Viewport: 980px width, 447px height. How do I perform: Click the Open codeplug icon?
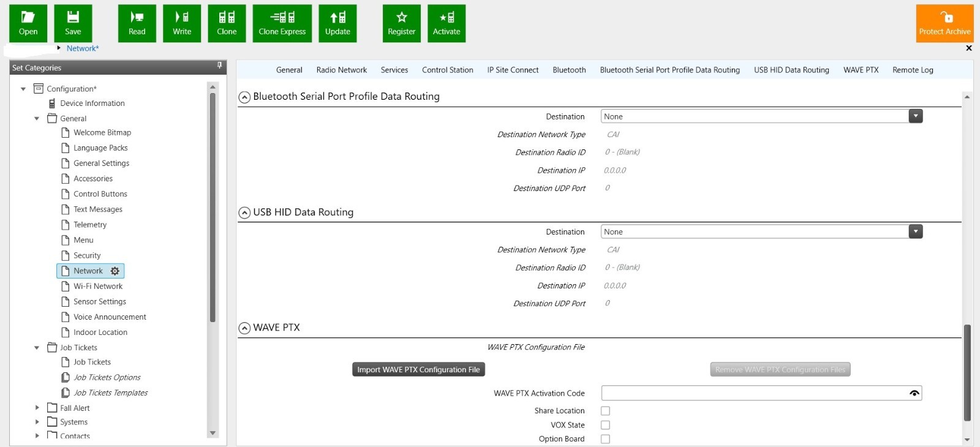28,23
